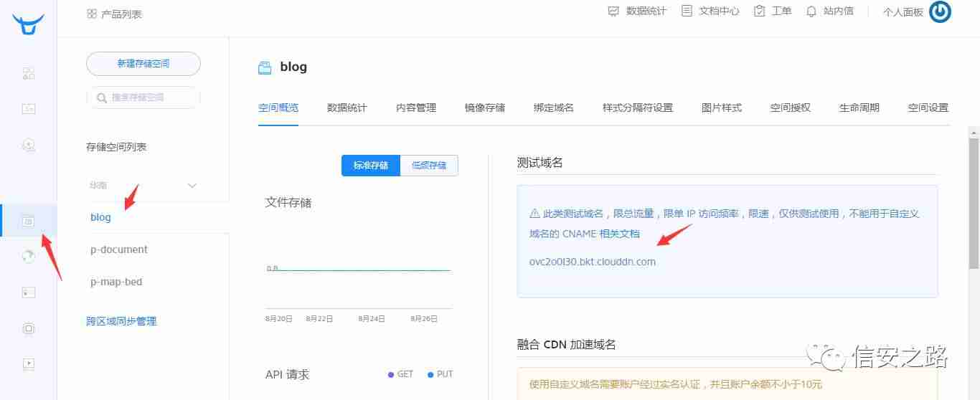
Task: Switch to the 空间授权 tab
Action: click(791, 108)
